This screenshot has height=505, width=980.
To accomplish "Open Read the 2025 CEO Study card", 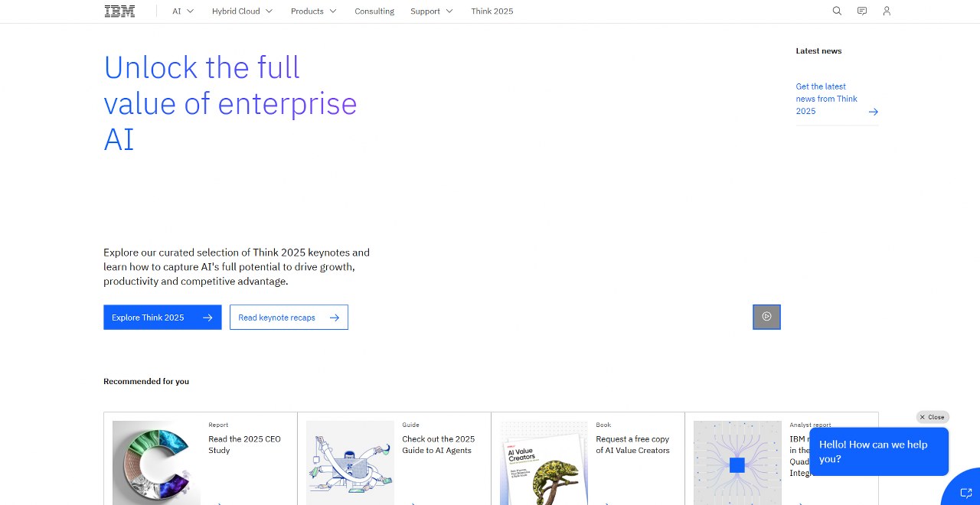I will coord(201,458).
